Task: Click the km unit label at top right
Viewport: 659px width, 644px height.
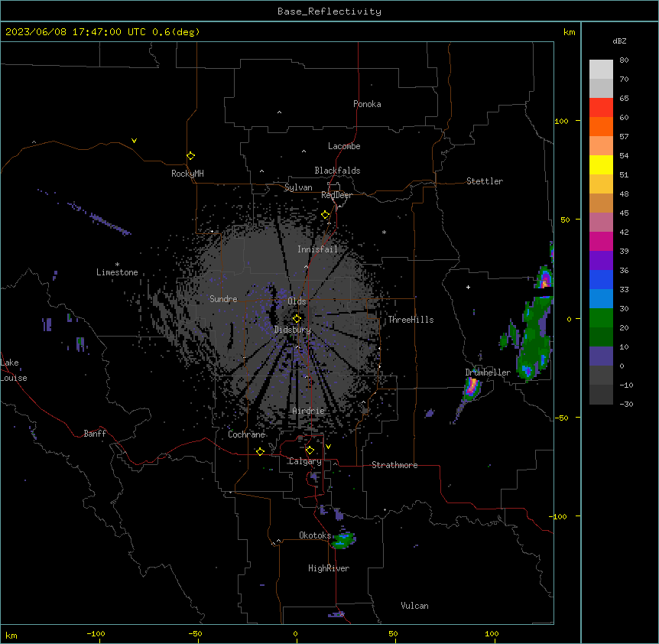Action: click(x=570, y=32)
